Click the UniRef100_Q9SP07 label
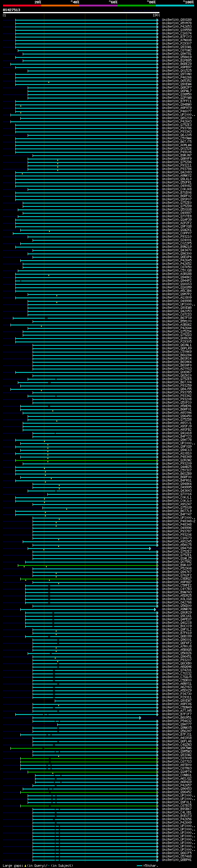 pyautogui.click(x=177, y=199)
